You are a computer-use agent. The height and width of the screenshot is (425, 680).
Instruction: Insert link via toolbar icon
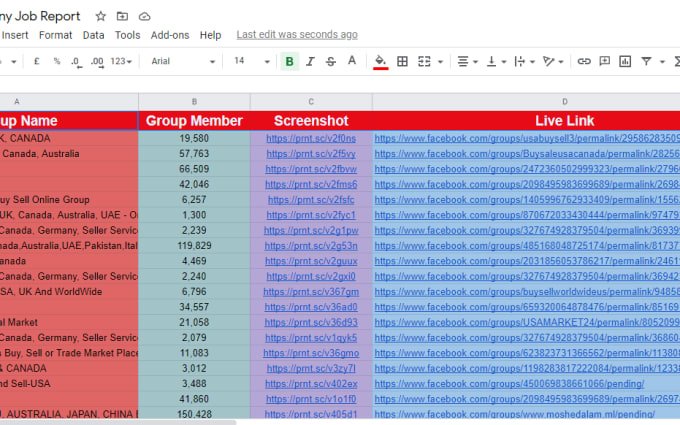click(584, 62)
